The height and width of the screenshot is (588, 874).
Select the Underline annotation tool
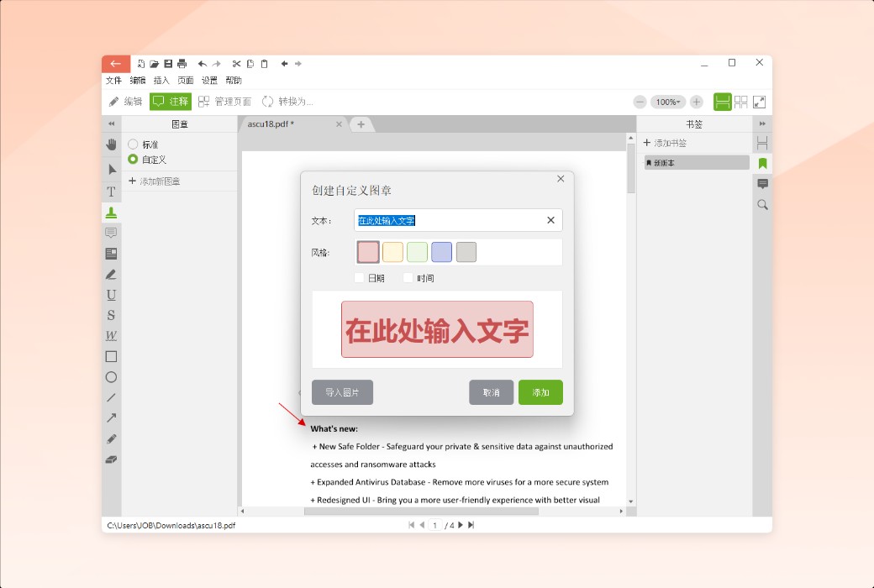pos(110,294)
